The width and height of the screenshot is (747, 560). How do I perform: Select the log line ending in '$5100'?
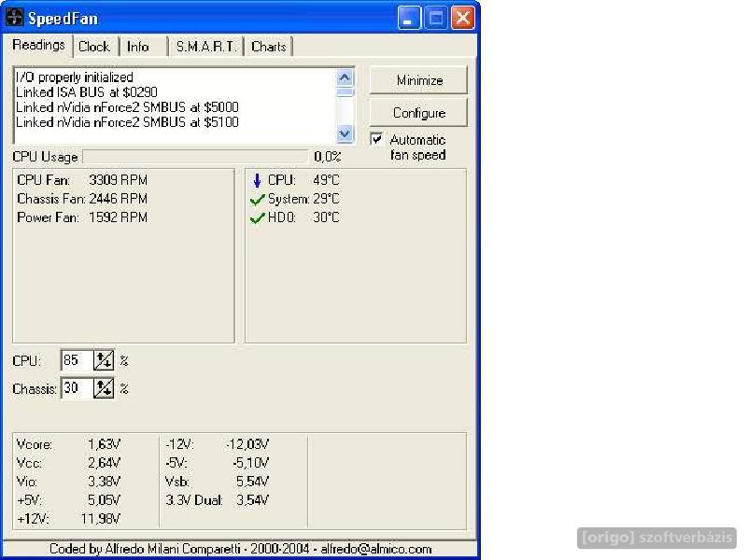(127, 122)
